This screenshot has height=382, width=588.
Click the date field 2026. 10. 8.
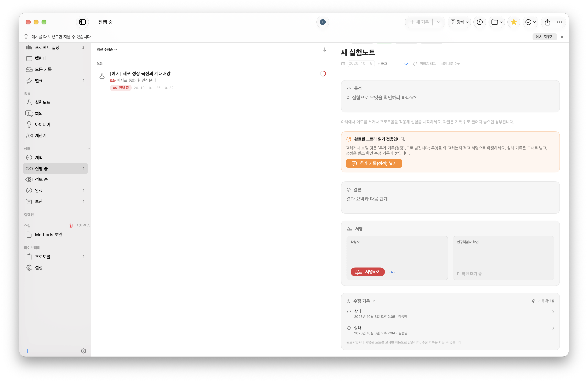pyautogui.click(x=361, y=64)
